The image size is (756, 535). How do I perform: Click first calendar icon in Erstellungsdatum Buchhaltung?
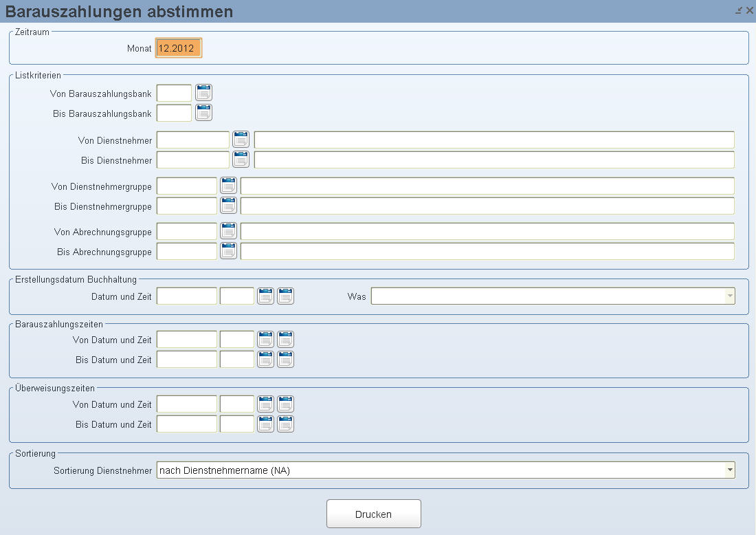point(266,296)
